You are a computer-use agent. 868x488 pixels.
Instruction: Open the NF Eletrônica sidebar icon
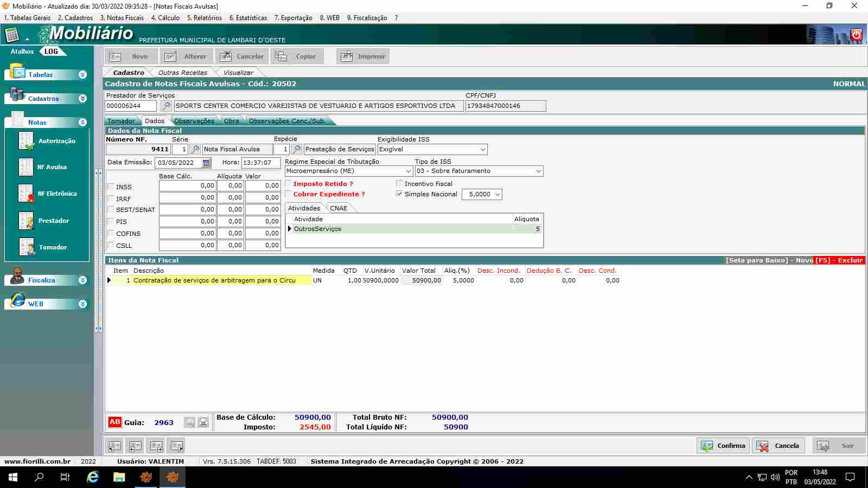[26, 194]
